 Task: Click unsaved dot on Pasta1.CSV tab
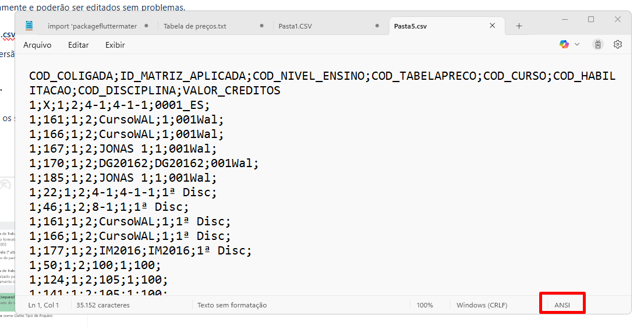pyautogui.click(x=378, y=26)
